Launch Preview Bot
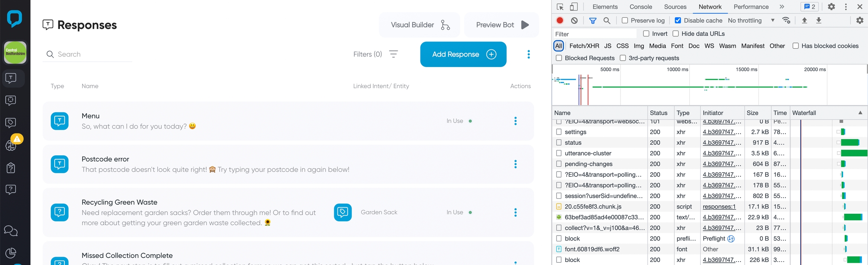 click(x=501, y=25)
